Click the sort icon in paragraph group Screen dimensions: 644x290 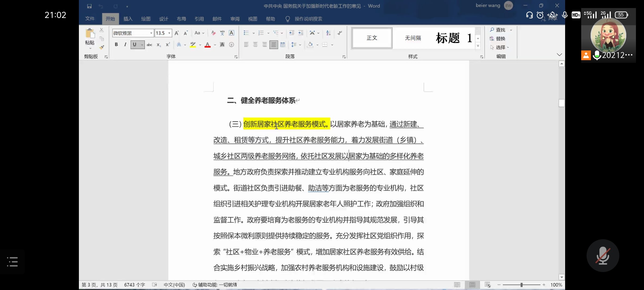point(328,33)
